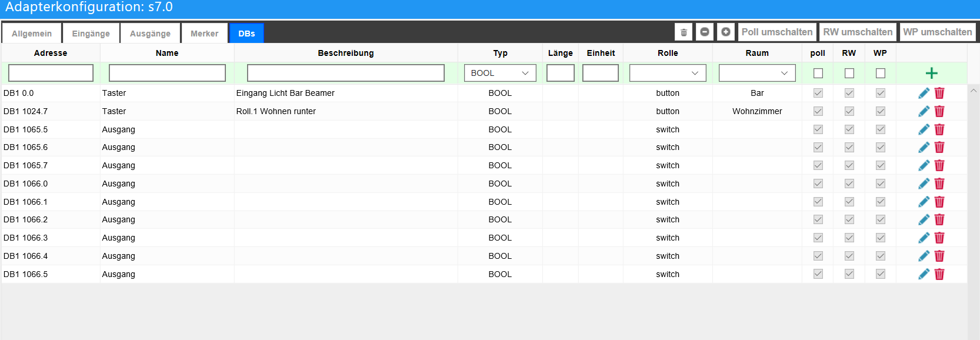Click the plus circle toolbar icon
The height and width of the screenshot is (340, 980).
(x=726, y=32)
